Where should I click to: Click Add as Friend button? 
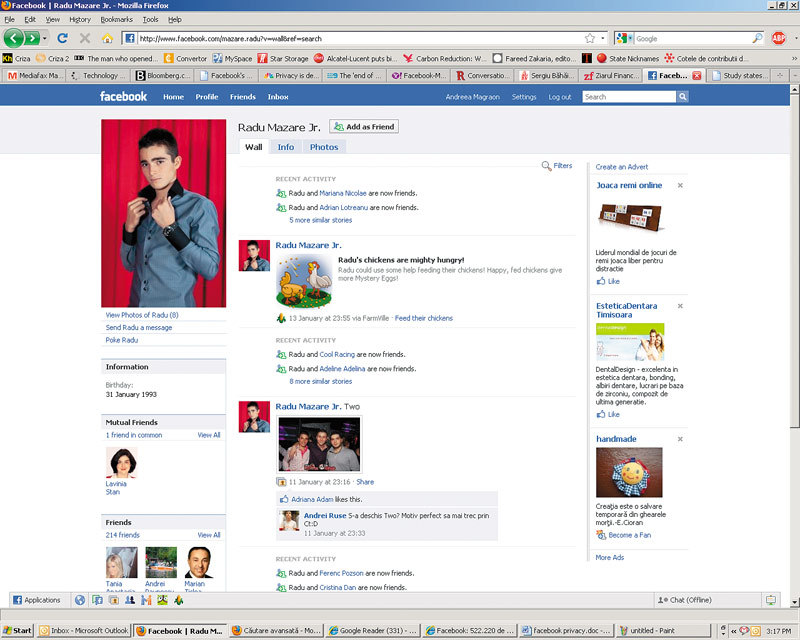pos(364,127)
